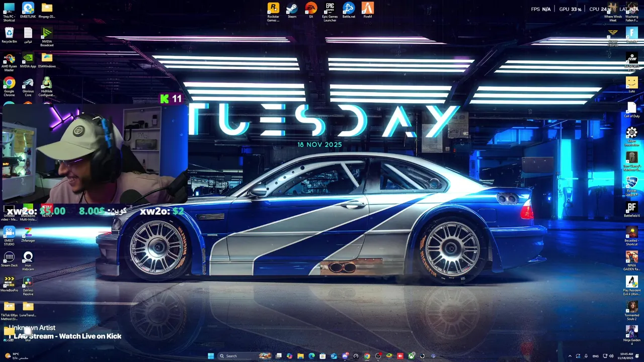Screen dimensions: 644x362
Task: Open the NVIDIA Broadcast shortcut
Action: tap(47, 37)
